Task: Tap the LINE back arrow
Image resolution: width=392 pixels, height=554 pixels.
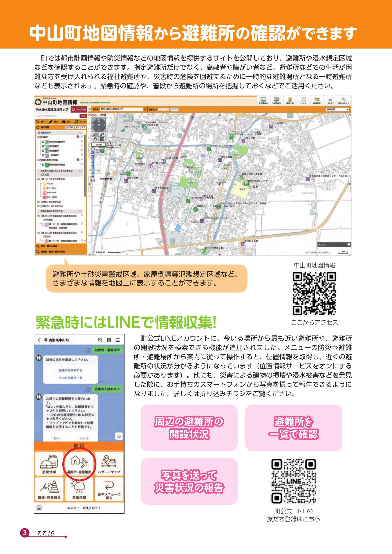Action: [39, 340]
